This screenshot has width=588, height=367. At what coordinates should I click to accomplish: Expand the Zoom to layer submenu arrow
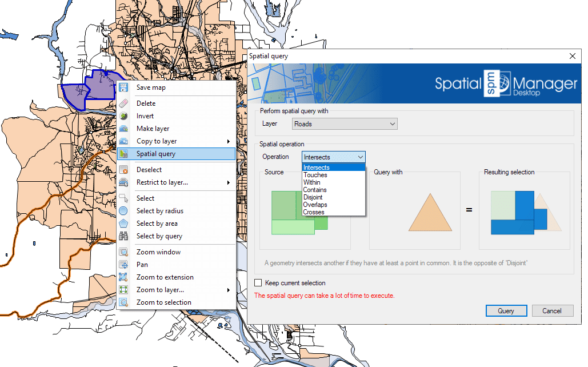(x=228, y=290)
